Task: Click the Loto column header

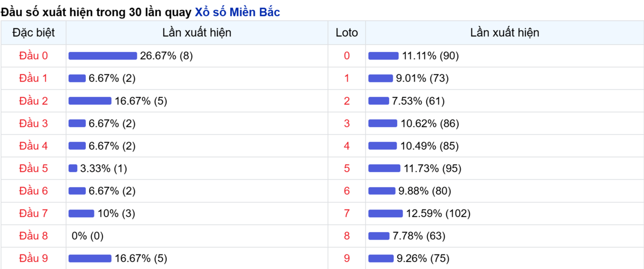Action: point(347,33)
